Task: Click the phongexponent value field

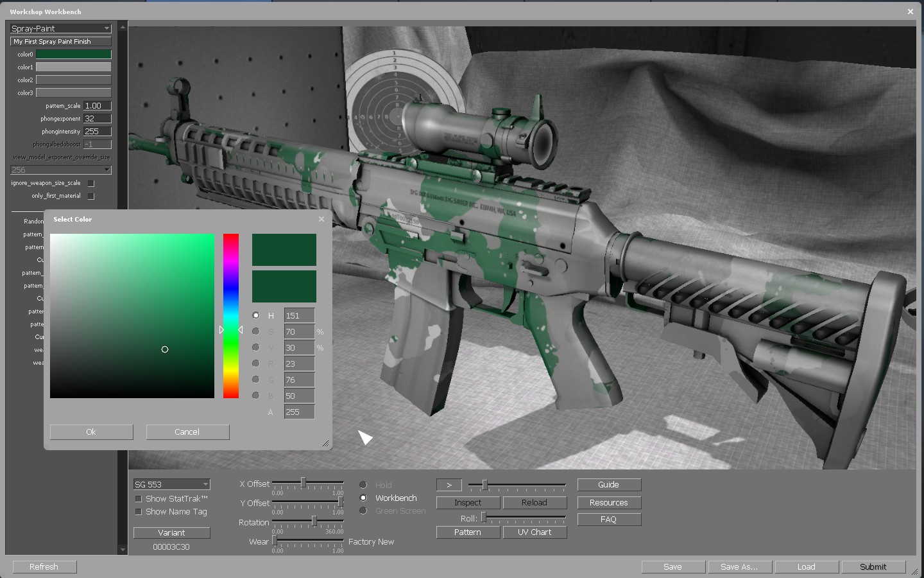Action: tap(98, 119)
